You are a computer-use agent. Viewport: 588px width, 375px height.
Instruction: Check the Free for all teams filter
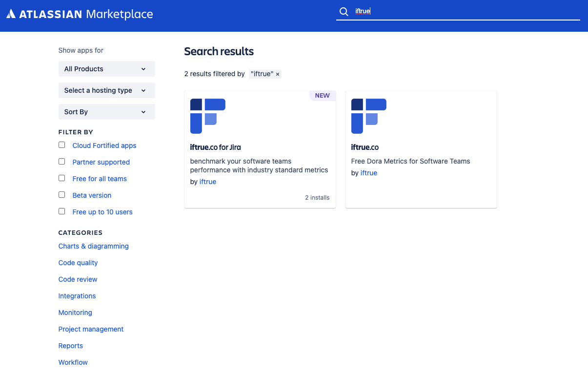click(x=62, y=178)
